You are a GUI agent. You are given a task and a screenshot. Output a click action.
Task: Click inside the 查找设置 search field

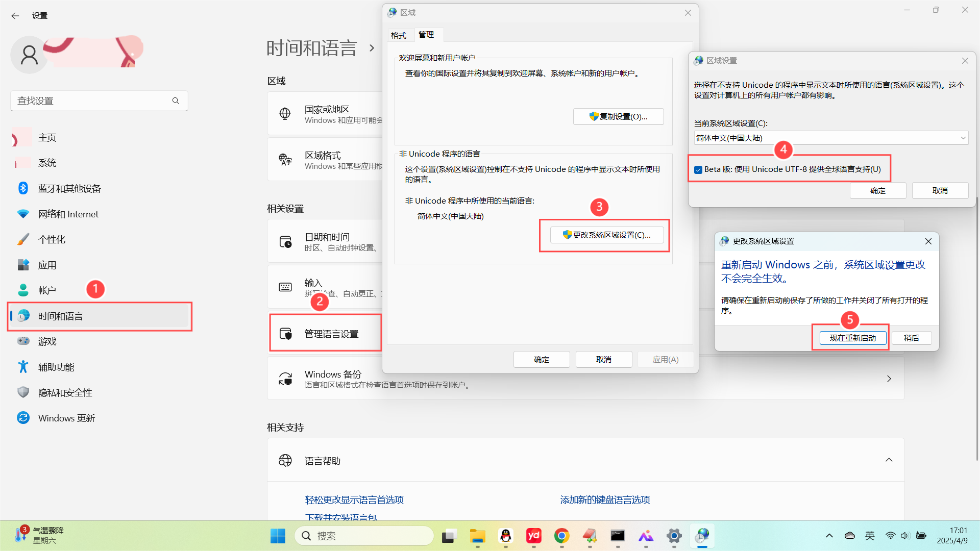[92, 101]
